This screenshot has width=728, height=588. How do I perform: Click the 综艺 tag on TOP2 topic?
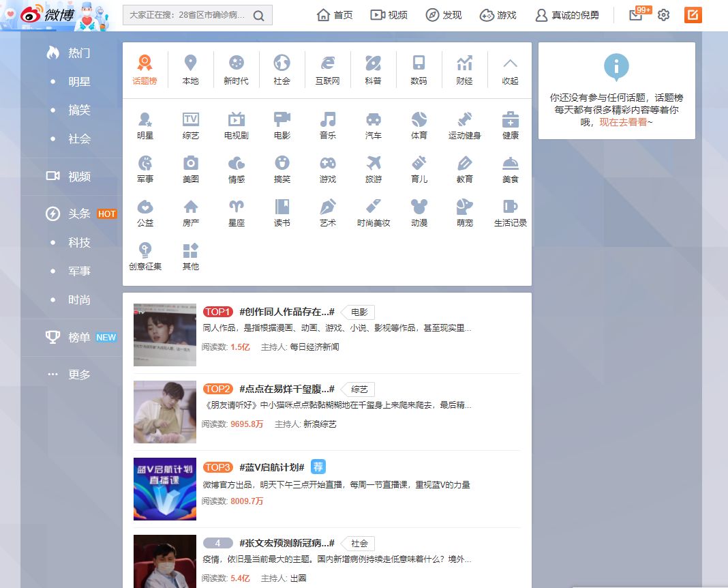coord(359,389)
